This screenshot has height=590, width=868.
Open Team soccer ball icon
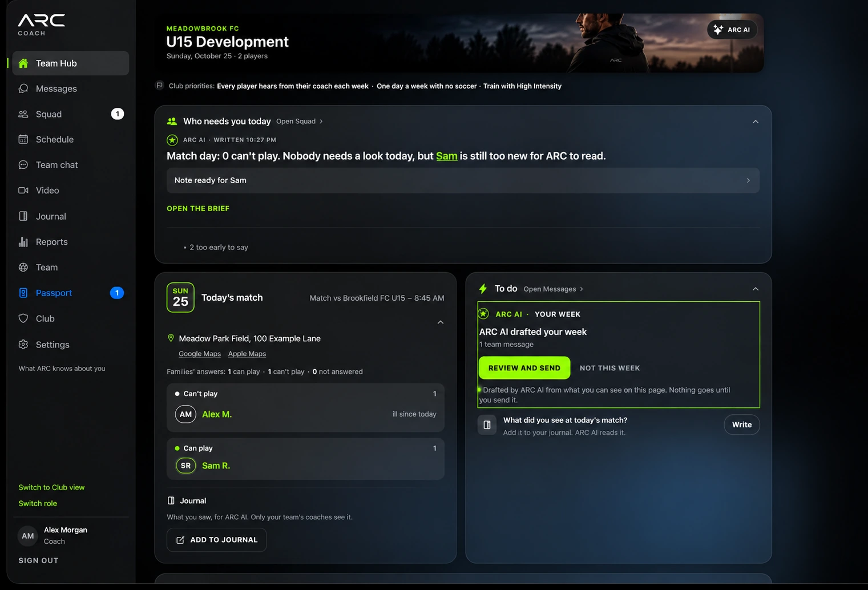coord(23,267)
